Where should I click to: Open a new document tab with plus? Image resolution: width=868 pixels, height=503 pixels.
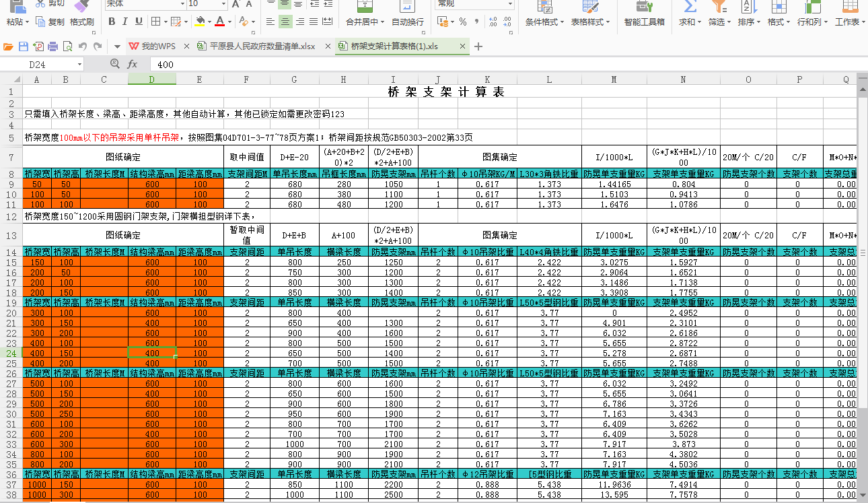[x=478, y=46]
